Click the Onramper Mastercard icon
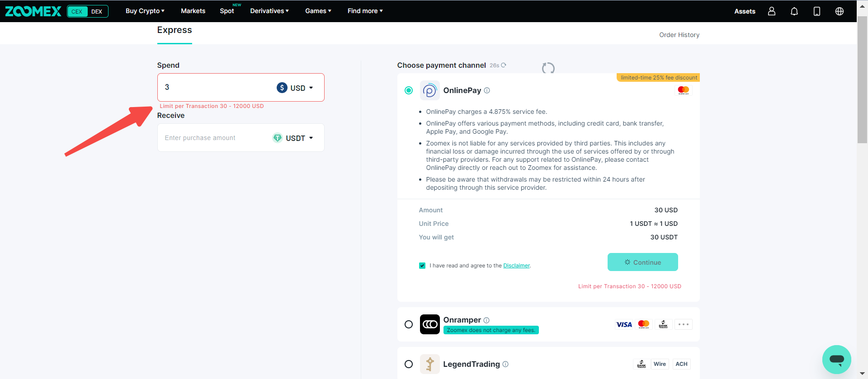Image resolution: width=868 pixels, height=379 pixels. point(644,324)
